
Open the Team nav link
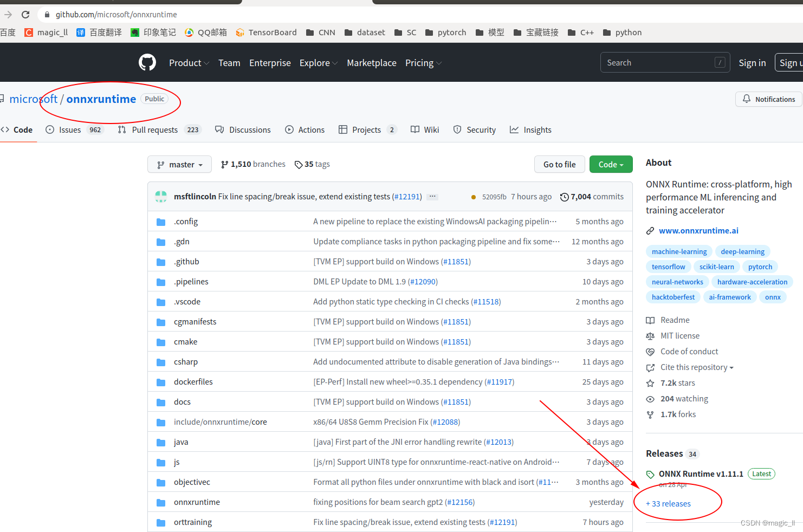[x=229, y=63]
